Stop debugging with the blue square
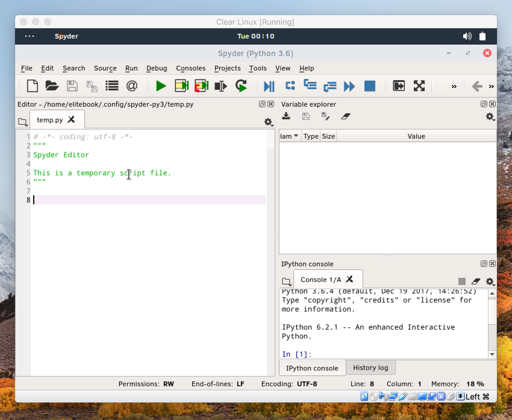Viewport: 512px width, 420px height. pyautogui.click(x=370, y=86)
